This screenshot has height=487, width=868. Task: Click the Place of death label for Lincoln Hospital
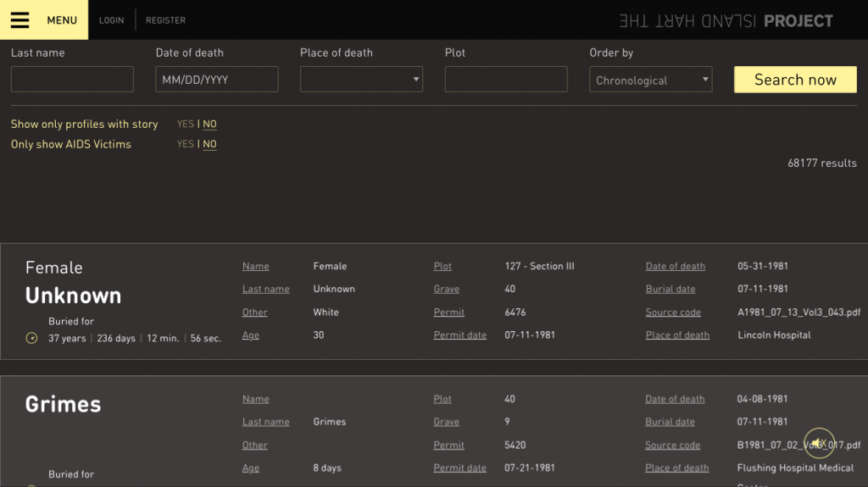[x=677, y=335]
